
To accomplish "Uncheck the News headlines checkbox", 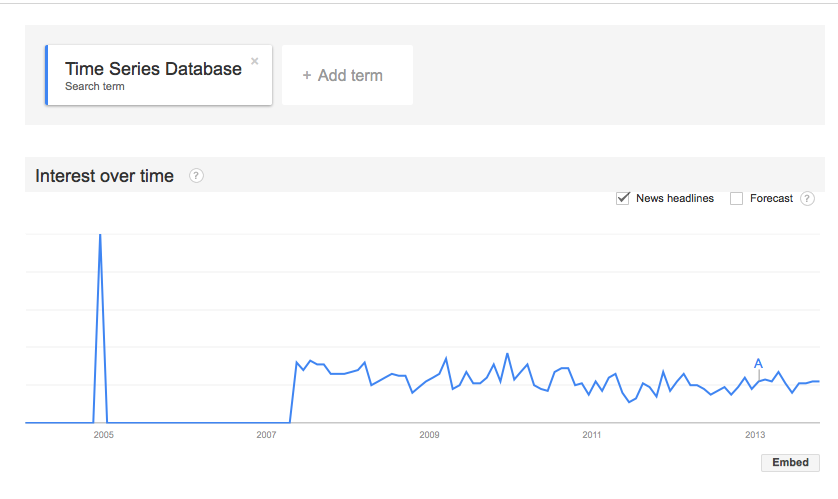I will [623, 198].
